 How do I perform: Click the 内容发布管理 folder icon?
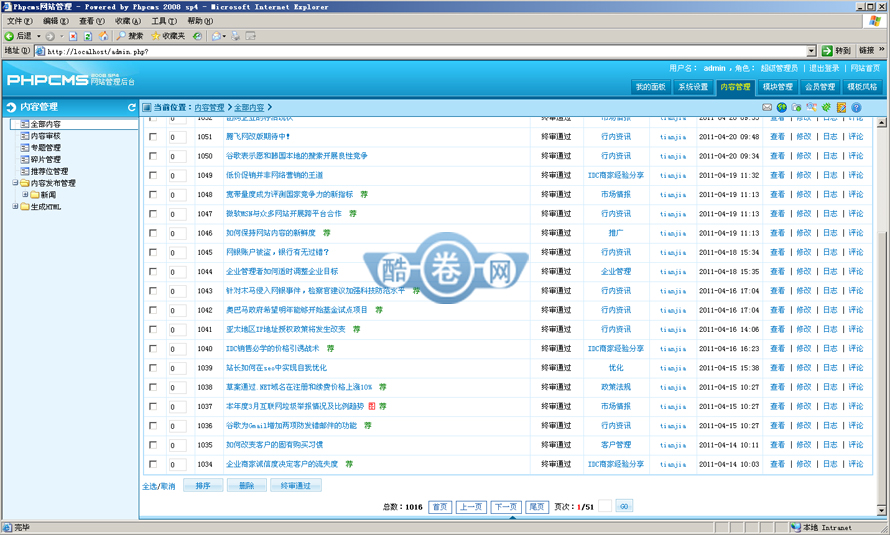pos(24,183)
